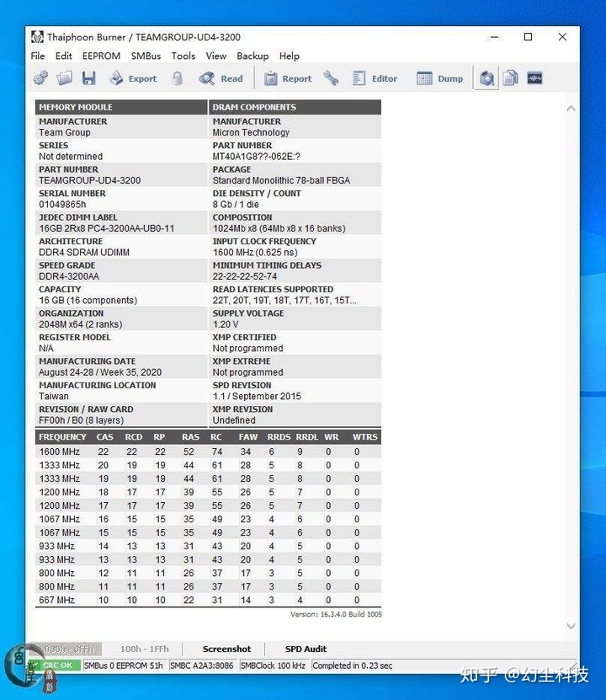Select JEDEC label '16GB 2Rx8 PC4-3200AA-UB0-11'
606x700 pixels.
click(107, 228)
